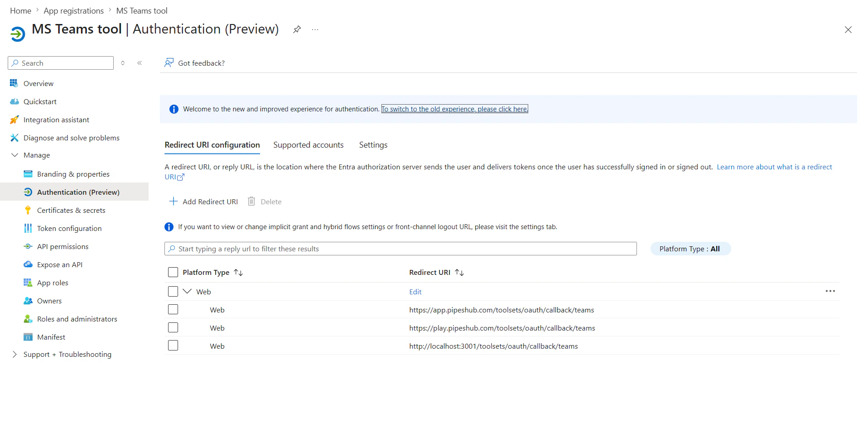Screen dimensions: 868x432
Task: Open the ellipsis menu on the Web row
Action: 830,291
